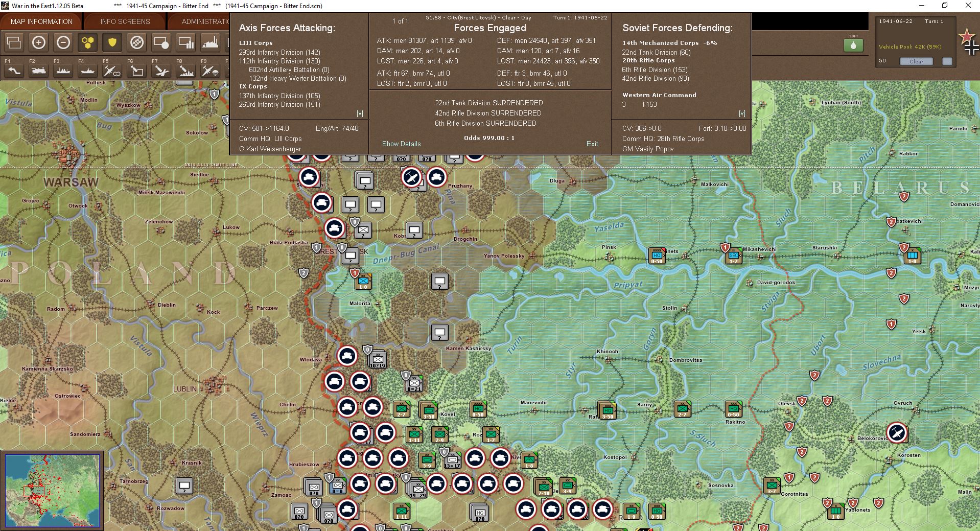Select F1 move mode arrow icon
980x531 pixels.
coord(14,71)
